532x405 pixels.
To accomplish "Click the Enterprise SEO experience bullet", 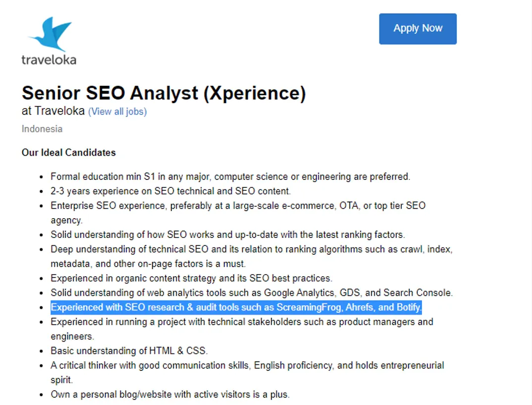I will click(238, 205).
